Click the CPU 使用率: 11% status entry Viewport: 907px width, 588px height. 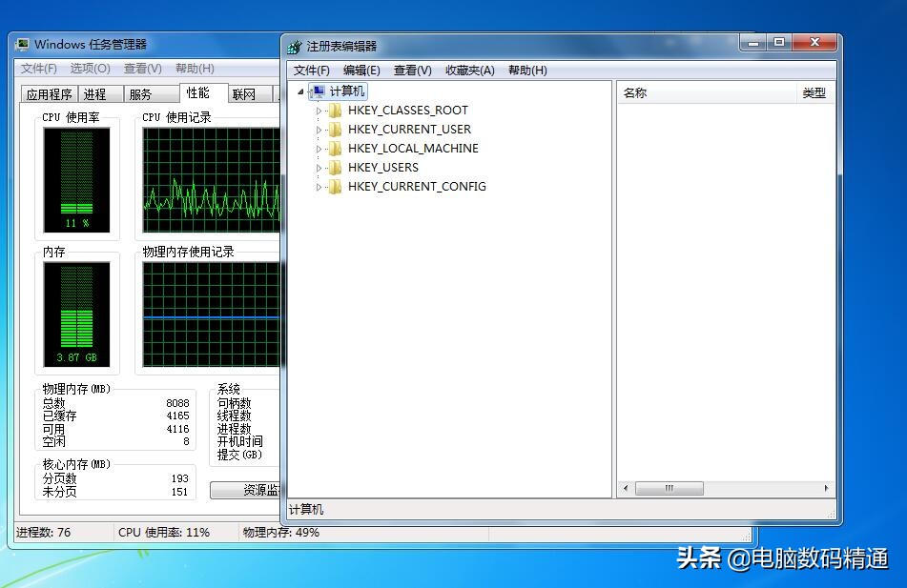click(x=164, y=533)
